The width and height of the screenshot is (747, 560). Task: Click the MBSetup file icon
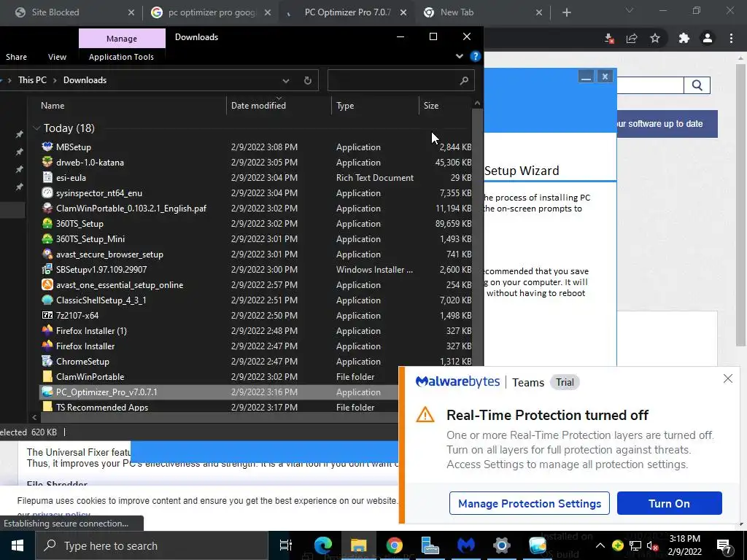[47, 147]
